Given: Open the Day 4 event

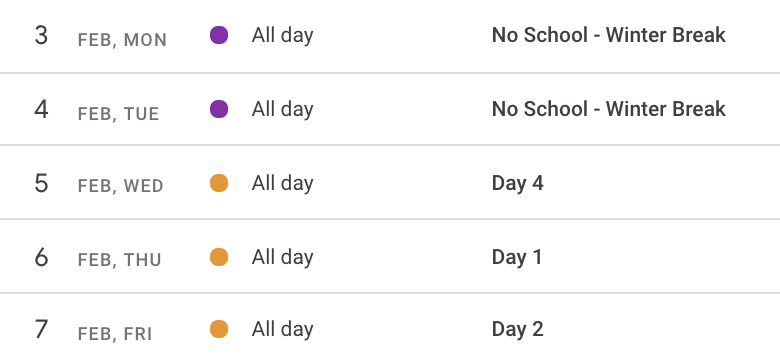Looking at the screenshot, I should (517, 183).
